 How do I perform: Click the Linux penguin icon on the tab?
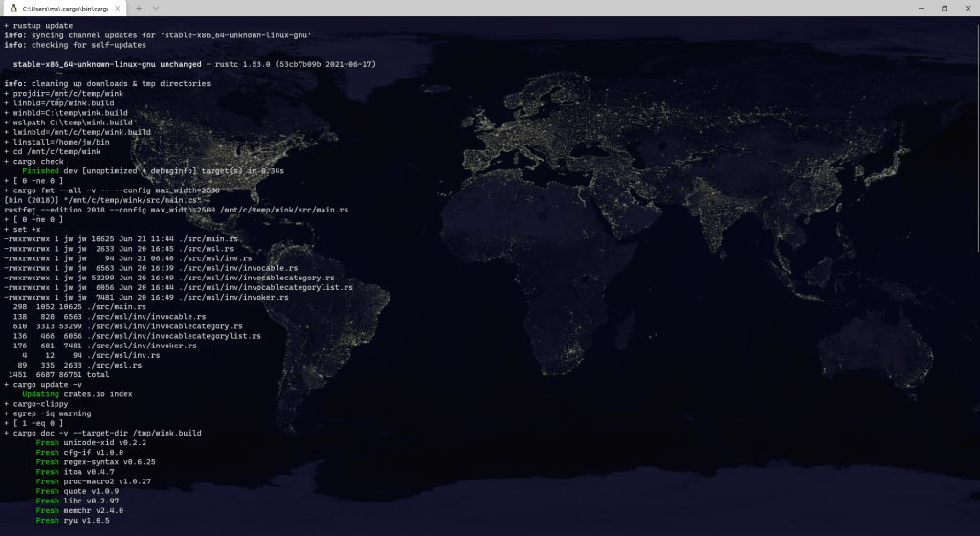click(x=15, y=8)
